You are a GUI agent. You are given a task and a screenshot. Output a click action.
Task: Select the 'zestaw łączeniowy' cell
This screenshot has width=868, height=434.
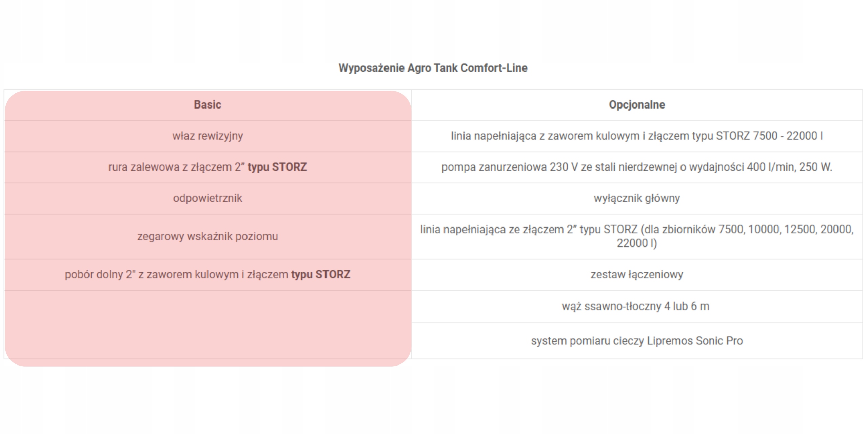tap(637, 274)
